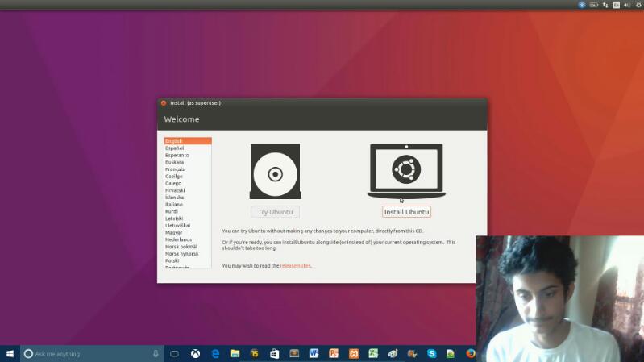The image size is (644, 362).
Task: Pick Nederlands in the language list
Action: 188,239
